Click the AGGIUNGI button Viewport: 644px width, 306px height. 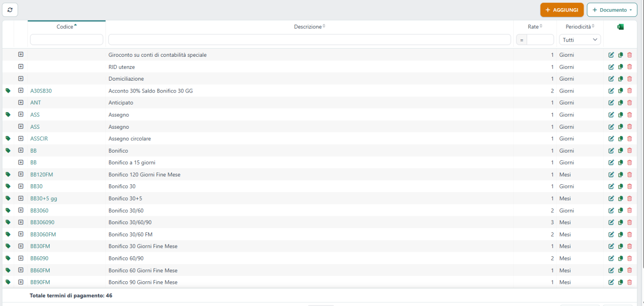562,10
